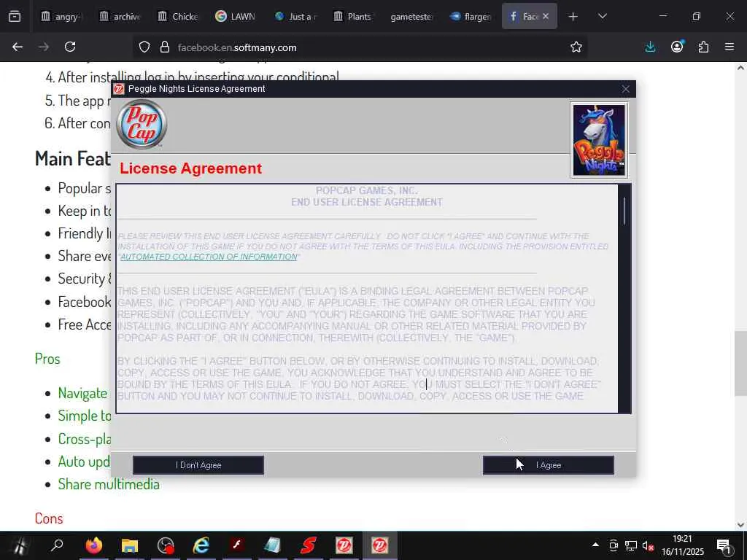747x560 pixels.
Task: Open Automated Collection of Information link
Action: 209,257
